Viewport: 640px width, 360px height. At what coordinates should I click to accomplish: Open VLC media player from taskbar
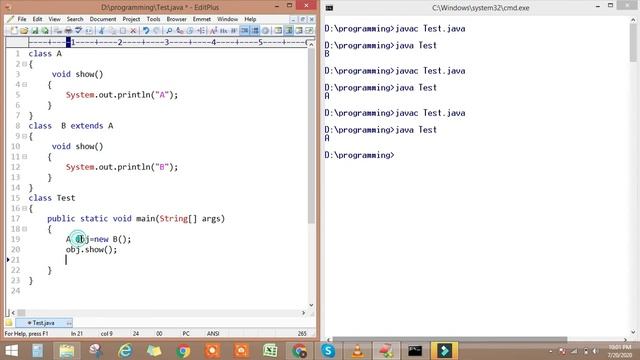tap(357, 351)
